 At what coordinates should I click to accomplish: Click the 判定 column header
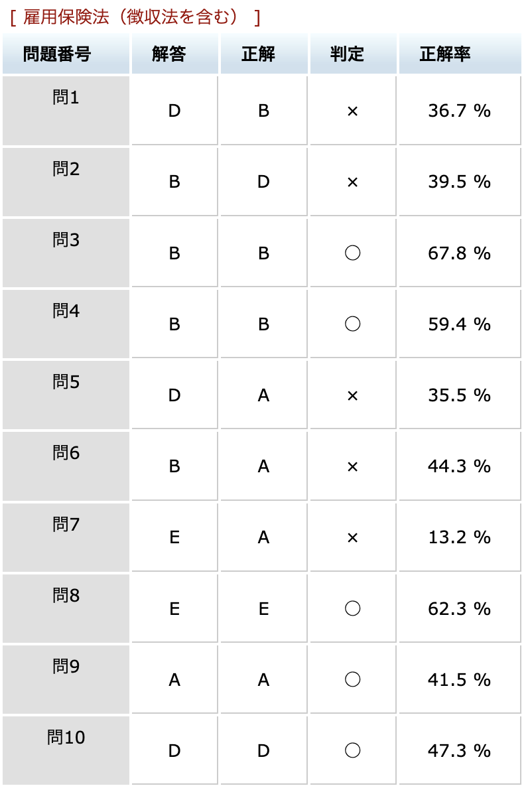pos(353,54)
